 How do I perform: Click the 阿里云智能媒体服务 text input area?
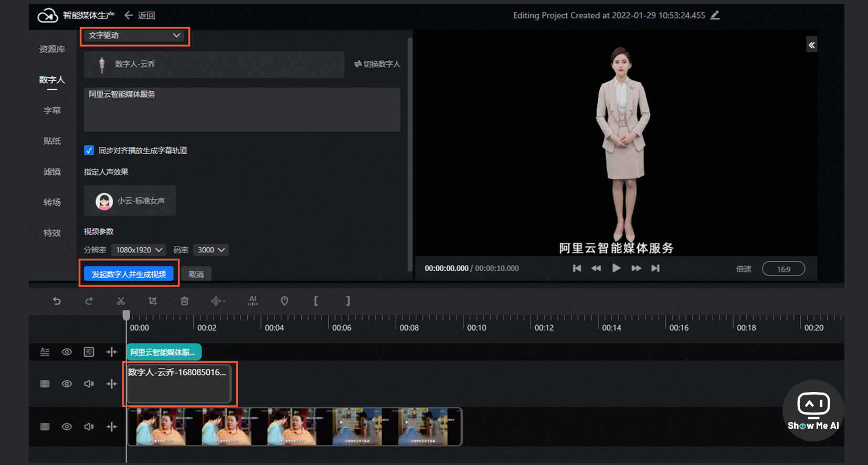point(242,109)
